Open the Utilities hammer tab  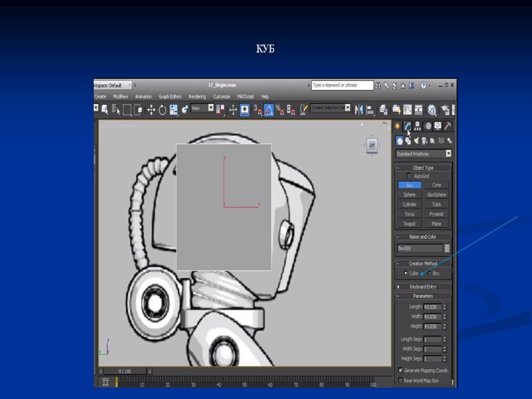pyautogui.click(x=448, y=126)
